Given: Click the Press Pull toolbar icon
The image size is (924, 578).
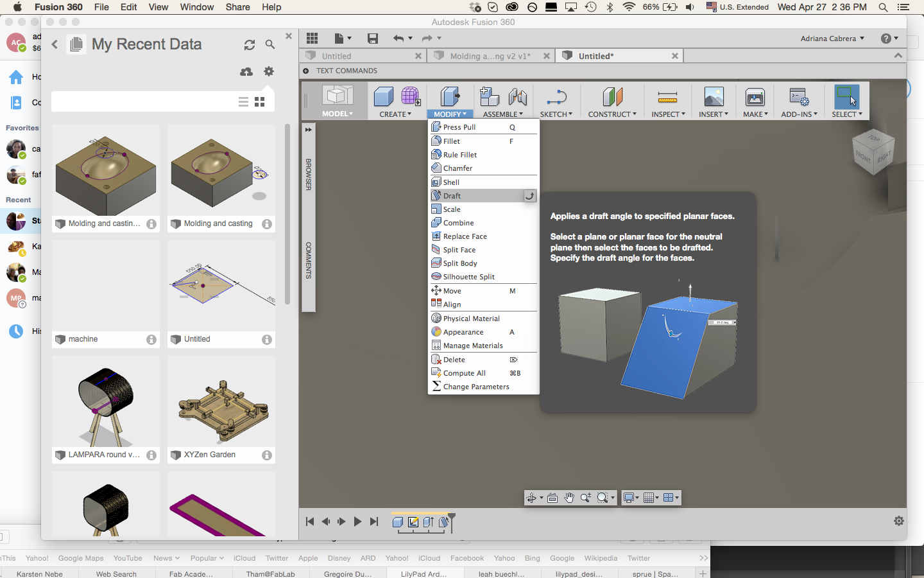Looking at the screenshot, I should click(x=450, y=96).
